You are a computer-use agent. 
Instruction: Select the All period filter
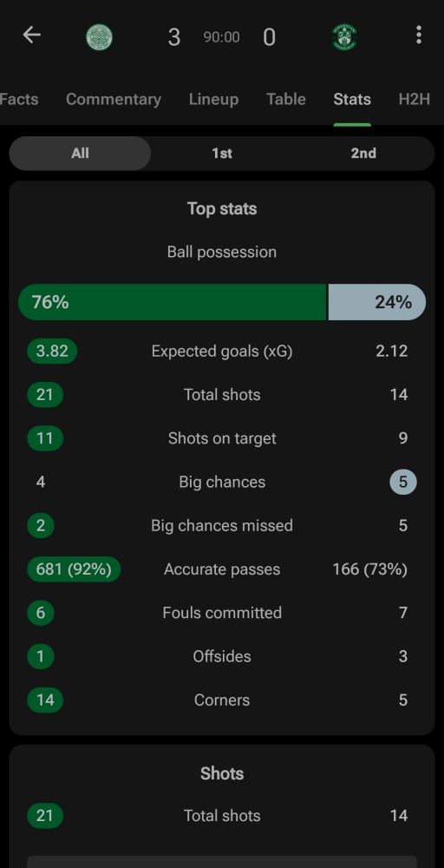pos(80,154)
